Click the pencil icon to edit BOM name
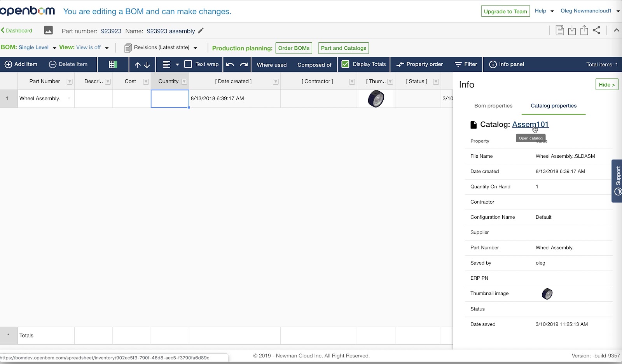Image resolution: width=622 pixels, height=364 pixels. click(x=201, y=31)
